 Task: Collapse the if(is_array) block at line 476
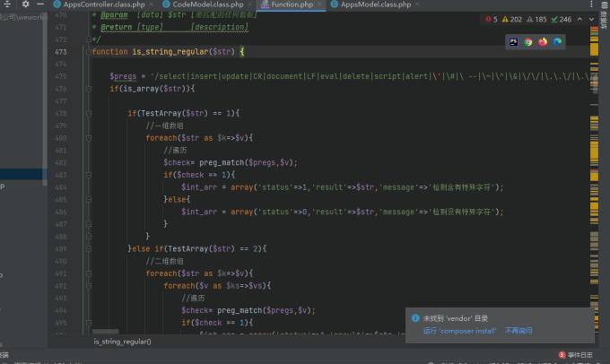[89, 89]
